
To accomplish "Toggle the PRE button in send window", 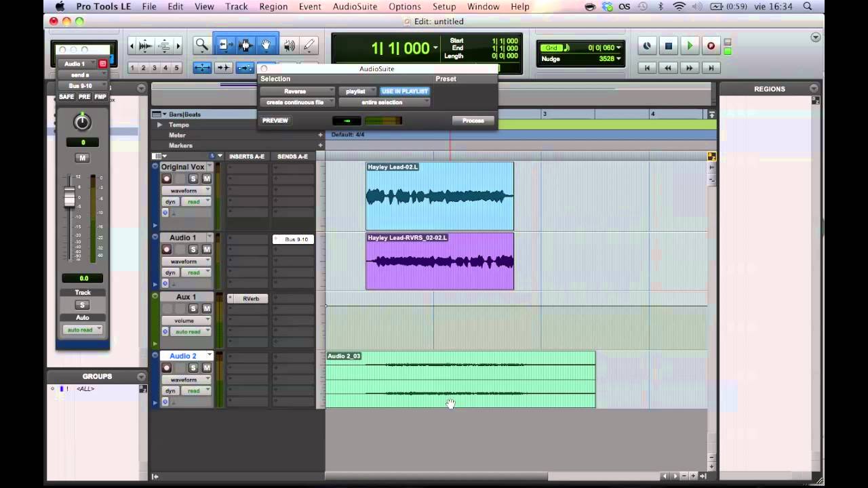I will (84, 97).
